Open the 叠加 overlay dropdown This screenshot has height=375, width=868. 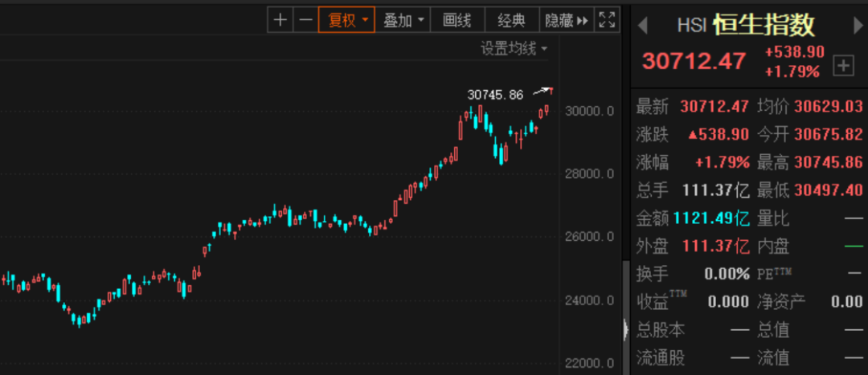pos(403,21)
